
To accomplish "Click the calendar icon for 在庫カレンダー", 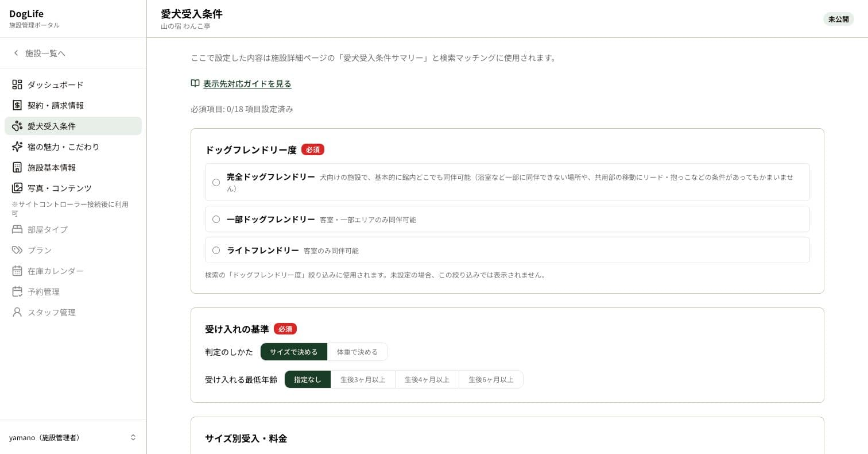I will pyautogui.click(x=17, y=271).
